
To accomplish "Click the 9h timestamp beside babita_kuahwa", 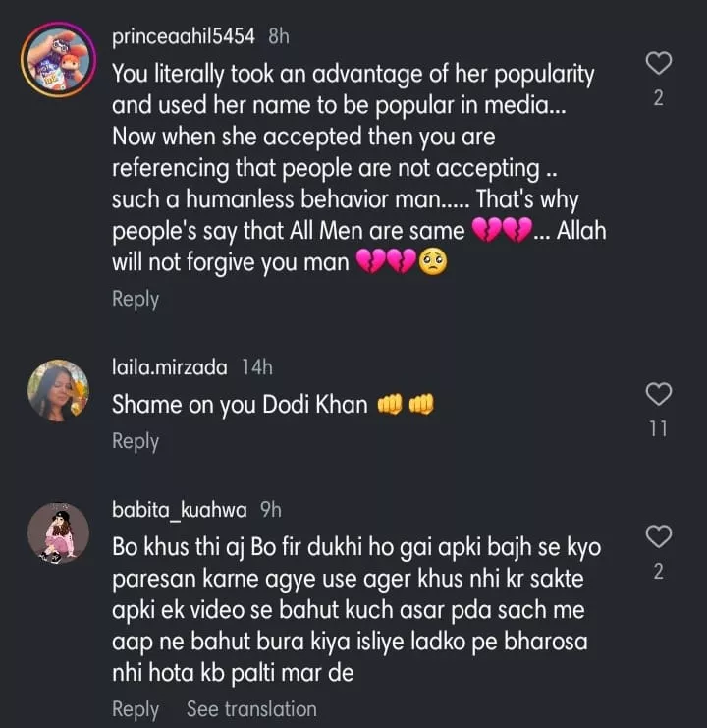I will 270,510.
